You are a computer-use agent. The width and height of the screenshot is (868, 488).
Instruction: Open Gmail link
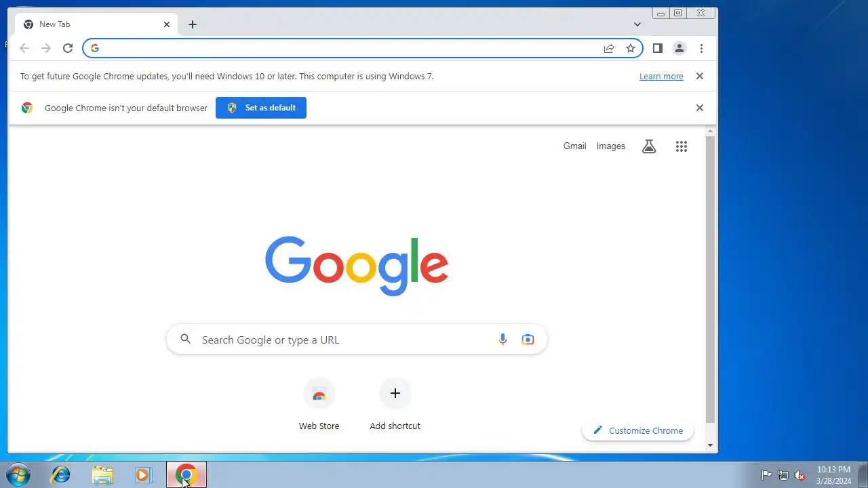click(574, 146)
